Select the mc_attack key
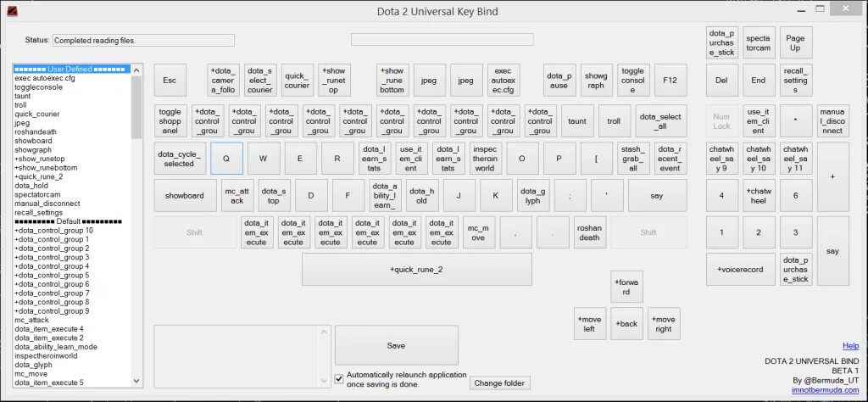 click(x=237, y=195)
